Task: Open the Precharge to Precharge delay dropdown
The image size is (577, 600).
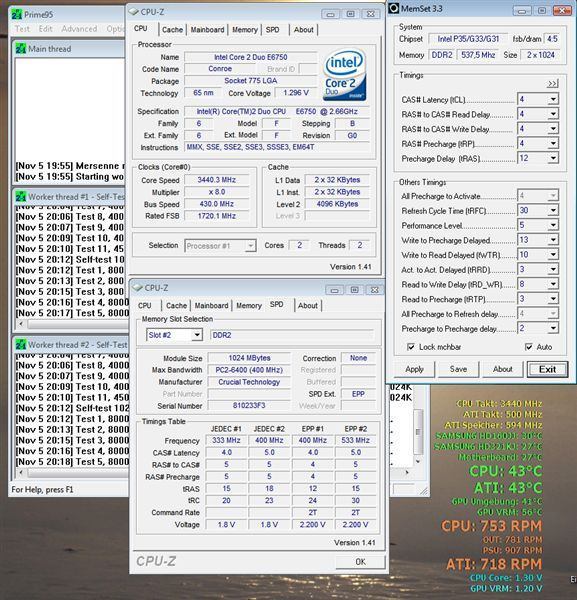Action: tap(553, 328)
